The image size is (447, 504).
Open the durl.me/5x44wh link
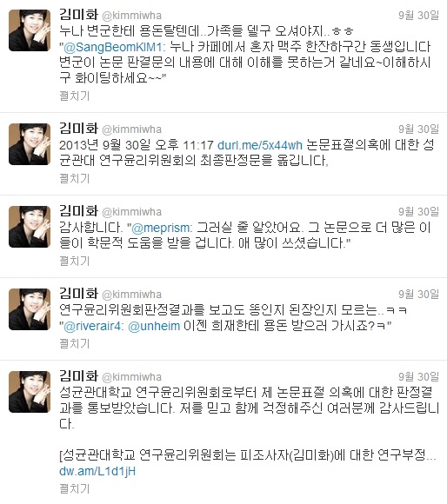[260, 145]
